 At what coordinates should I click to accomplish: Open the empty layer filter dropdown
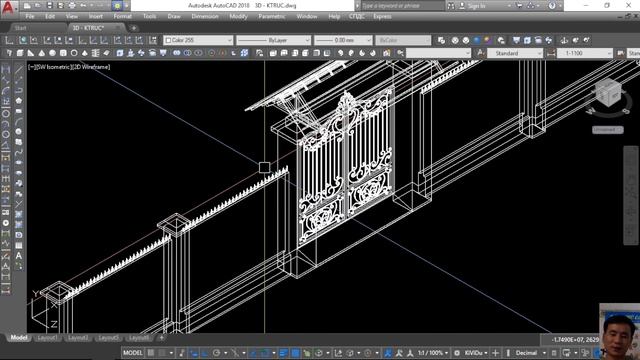tap(438, 53)
